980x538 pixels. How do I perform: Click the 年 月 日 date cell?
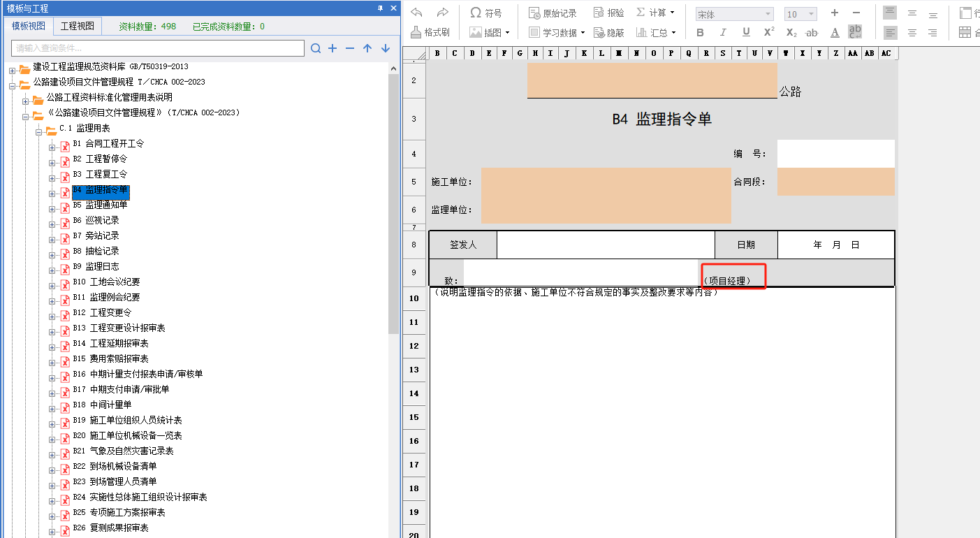coord(835,245)
